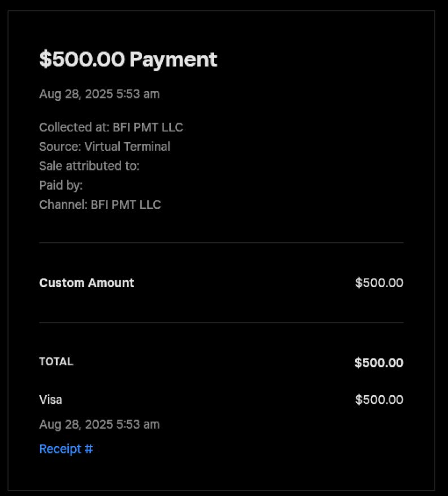Click the "Collected at:" label
448x496 pixels.
[74, 127]
